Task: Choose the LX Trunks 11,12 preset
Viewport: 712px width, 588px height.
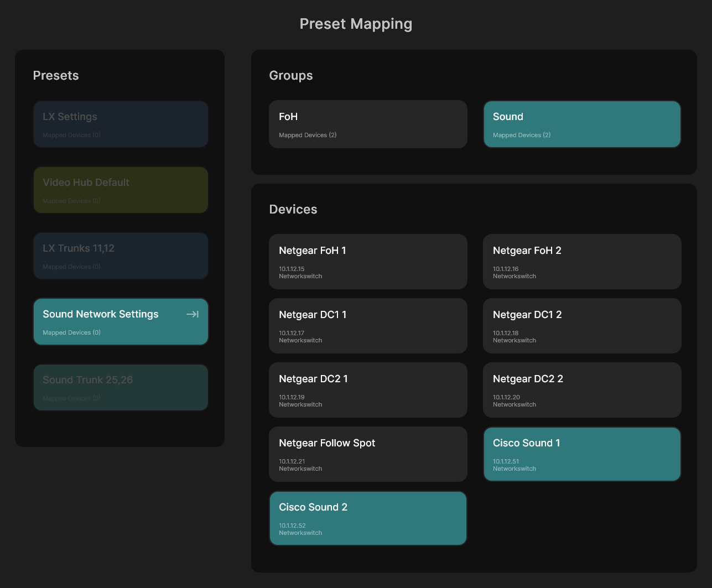Action: pos(121,256)
